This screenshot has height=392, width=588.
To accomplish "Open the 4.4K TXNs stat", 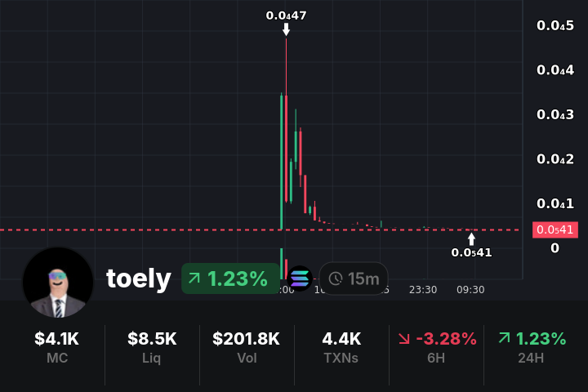I will click(341, 347).
